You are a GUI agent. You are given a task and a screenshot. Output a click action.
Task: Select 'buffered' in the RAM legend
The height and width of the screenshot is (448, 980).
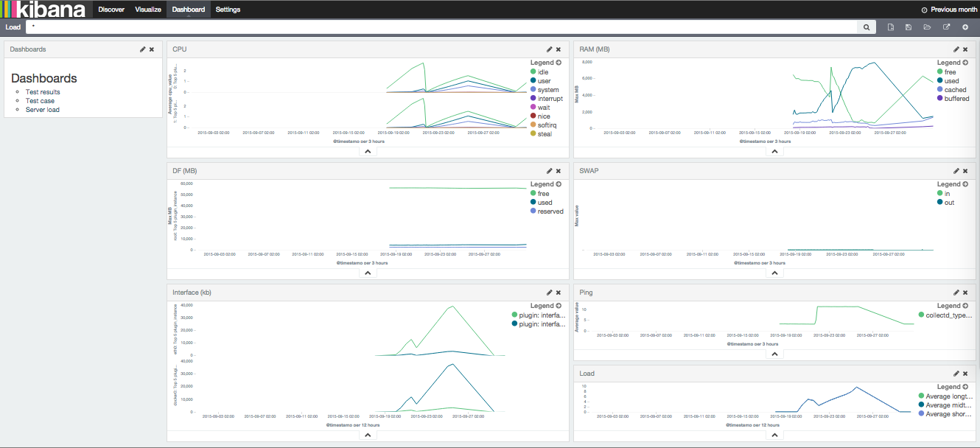pos(957,99)
